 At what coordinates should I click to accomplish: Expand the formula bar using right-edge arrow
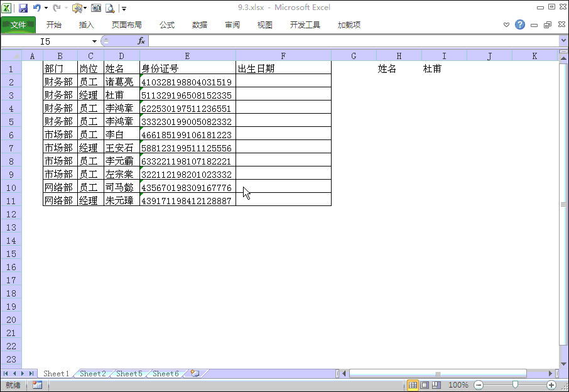point(563,41)
